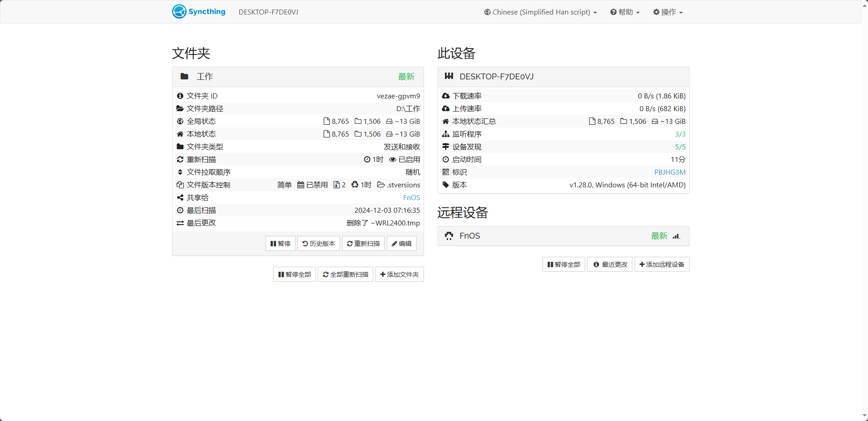The image size is (868, 421).
Task: Click the exchange icon beside 最后更改
Action: coord(180,223)
